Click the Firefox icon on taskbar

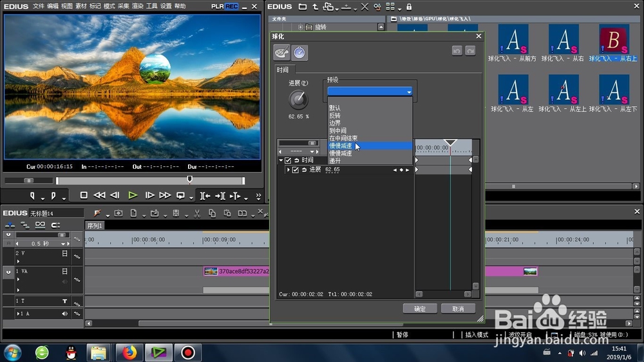129,352
